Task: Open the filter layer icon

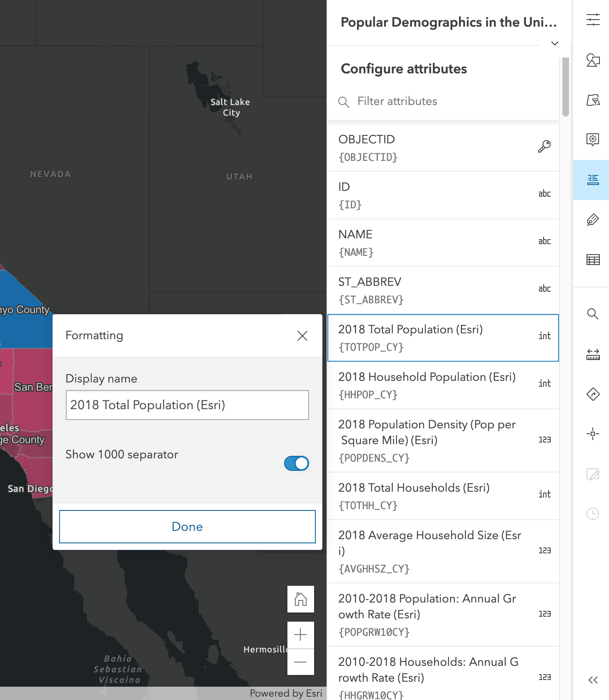Action: 593,100
